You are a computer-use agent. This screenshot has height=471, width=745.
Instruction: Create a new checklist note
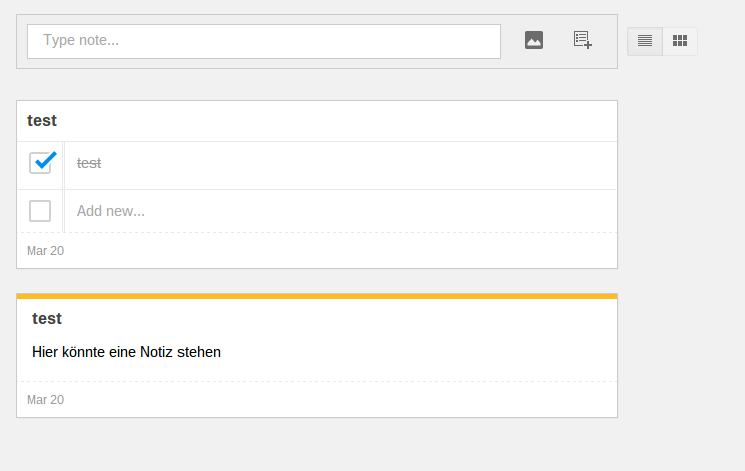coord(582,40)
